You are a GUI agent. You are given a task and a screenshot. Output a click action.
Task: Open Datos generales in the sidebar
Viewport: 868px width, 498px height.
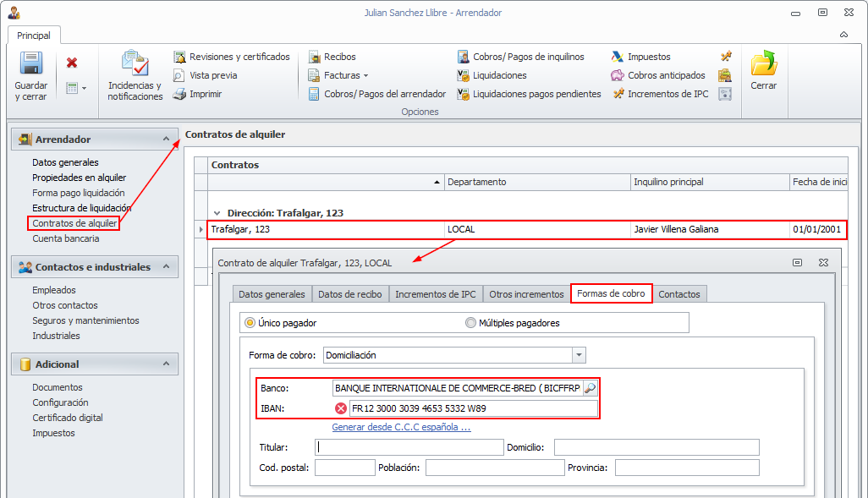pos(65,162)
